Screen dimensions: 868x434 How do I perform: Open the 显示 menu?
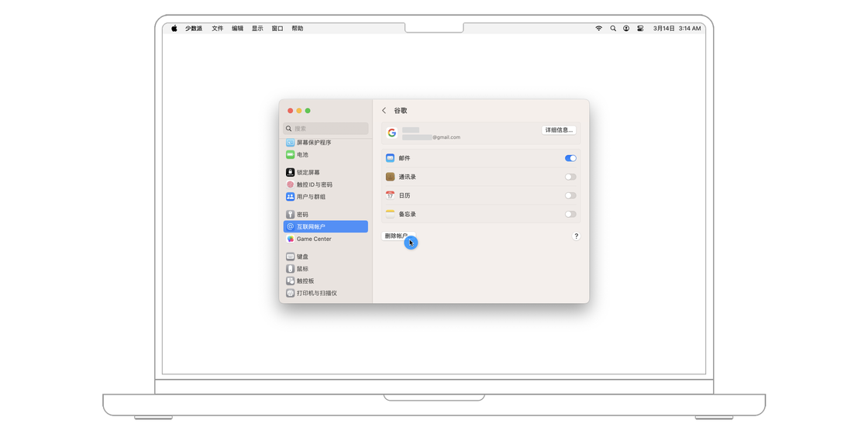[x=257, y=28]
